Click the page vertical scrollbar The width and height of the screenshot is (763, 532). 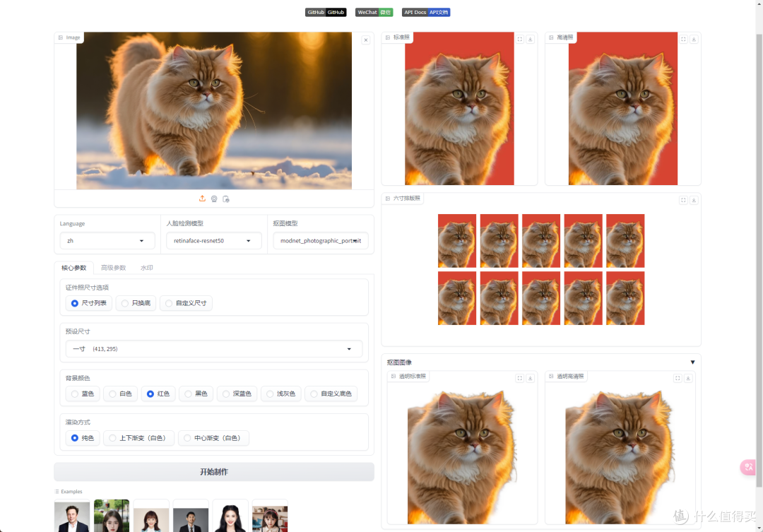759,261
